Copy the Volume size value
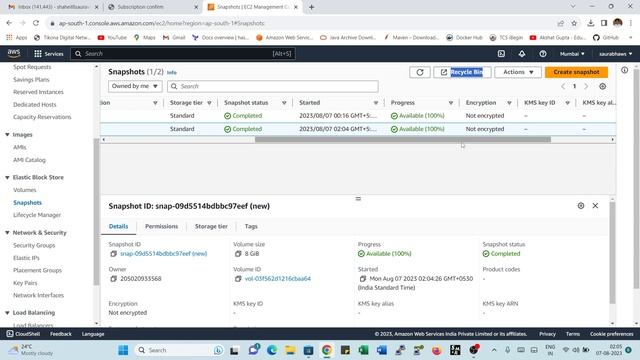Screen dimensions: 640x360 pos(238,253)
